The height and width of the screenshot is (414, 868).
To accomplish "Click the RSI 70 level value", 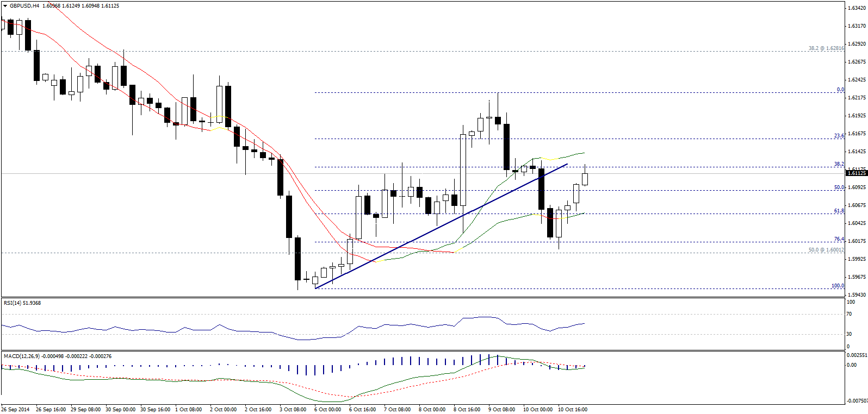I will click(x=849, y=314).
